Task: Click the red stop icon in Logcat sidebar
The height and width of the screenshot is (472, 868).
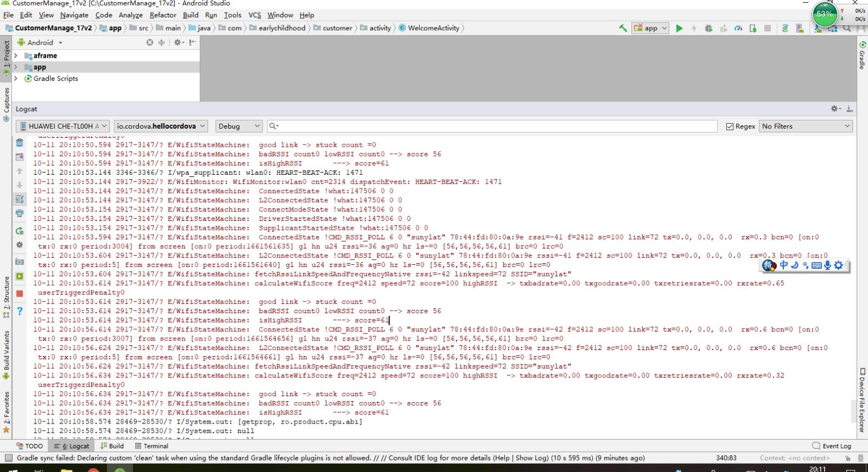Action: 20,293
